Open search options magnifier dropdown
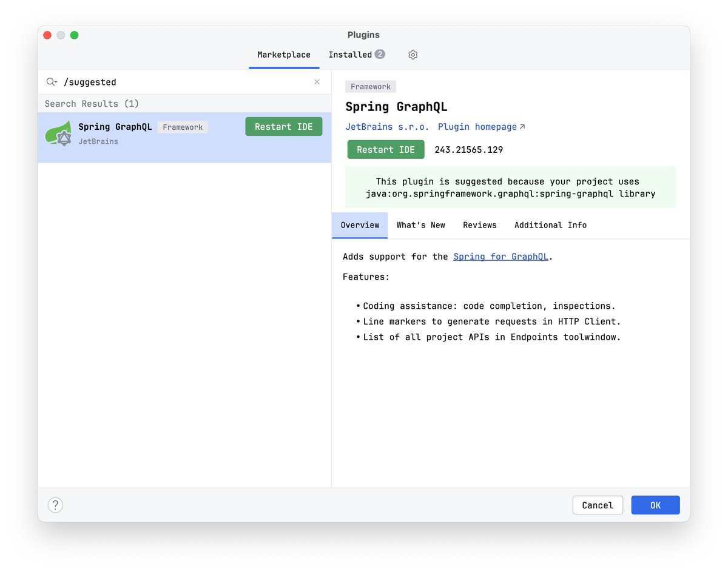Image resolution: width=728 pixels, height=572 pixels. (x=52, y=82)
